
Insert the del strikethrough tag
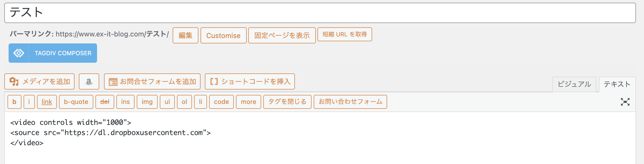coord(105,102)
